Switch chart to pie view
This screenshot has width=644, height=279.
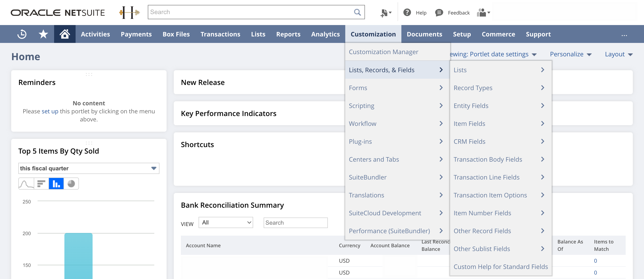click(x=71, y=184)
